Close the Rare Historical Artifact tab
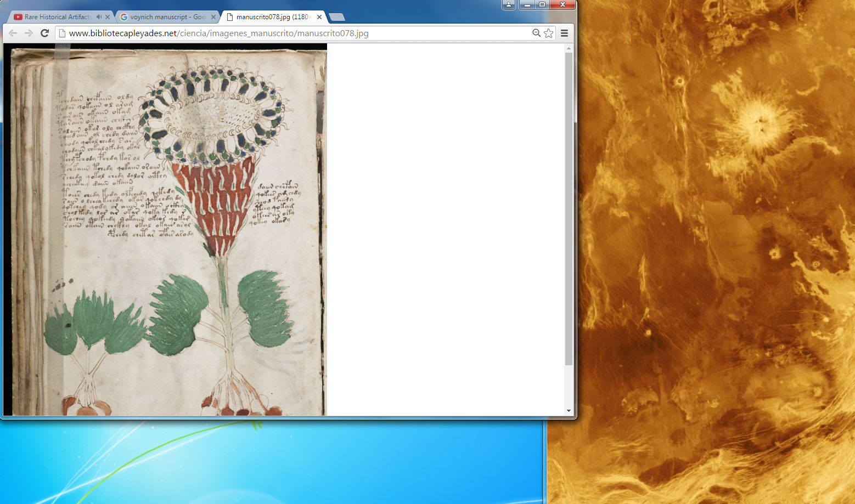This screenshot has height=504, width=855. [x=108, y=17]
